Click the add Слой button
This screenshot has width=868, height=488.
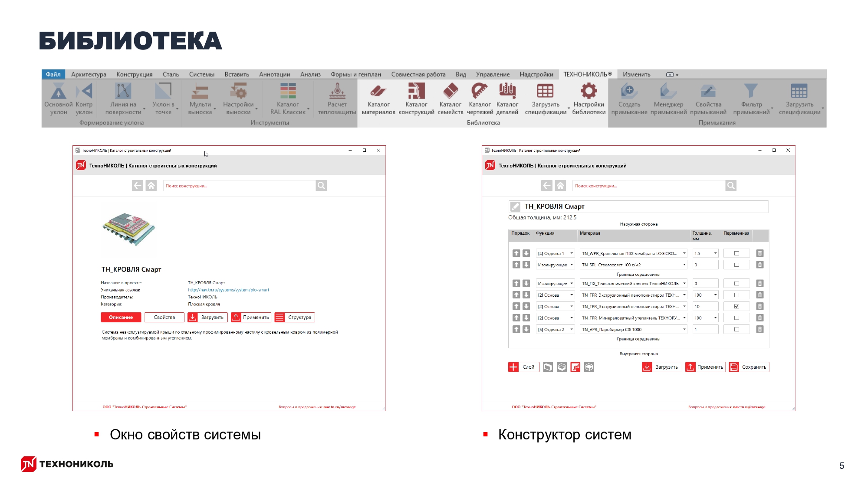[524, 367]
